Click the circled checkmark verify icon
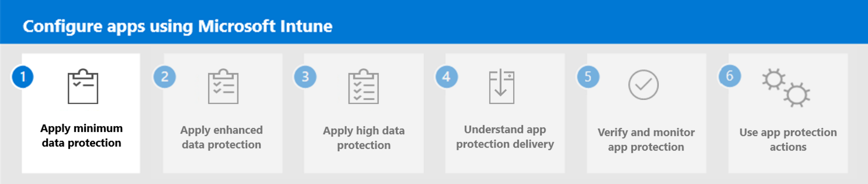868x184 pixels. click(x=643, y=85)
